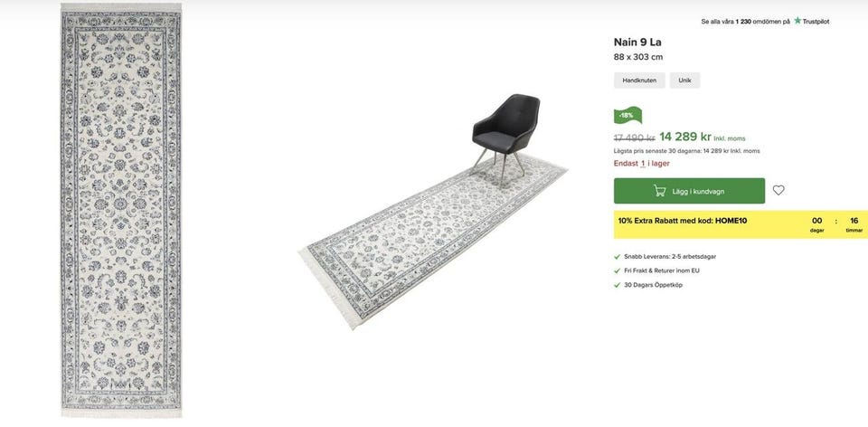The image size is (868, 427).
Task: Add rug with Lägg i kundvagn button
Action: [x=689, y=191]
